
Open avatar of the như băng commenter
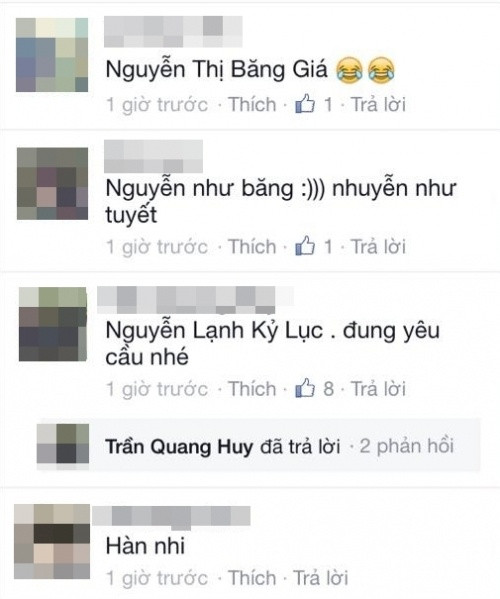tap(52, 183)
